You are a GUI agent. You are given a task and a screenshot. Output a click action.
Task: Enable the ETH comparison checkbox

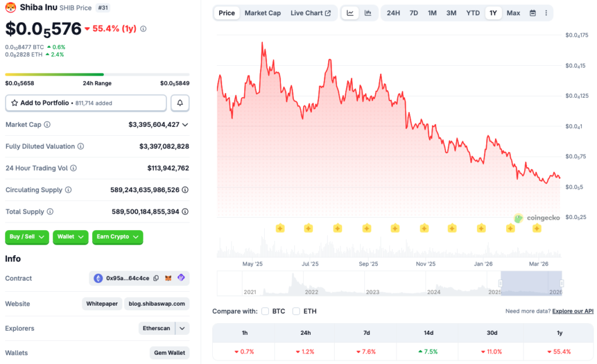296,311
